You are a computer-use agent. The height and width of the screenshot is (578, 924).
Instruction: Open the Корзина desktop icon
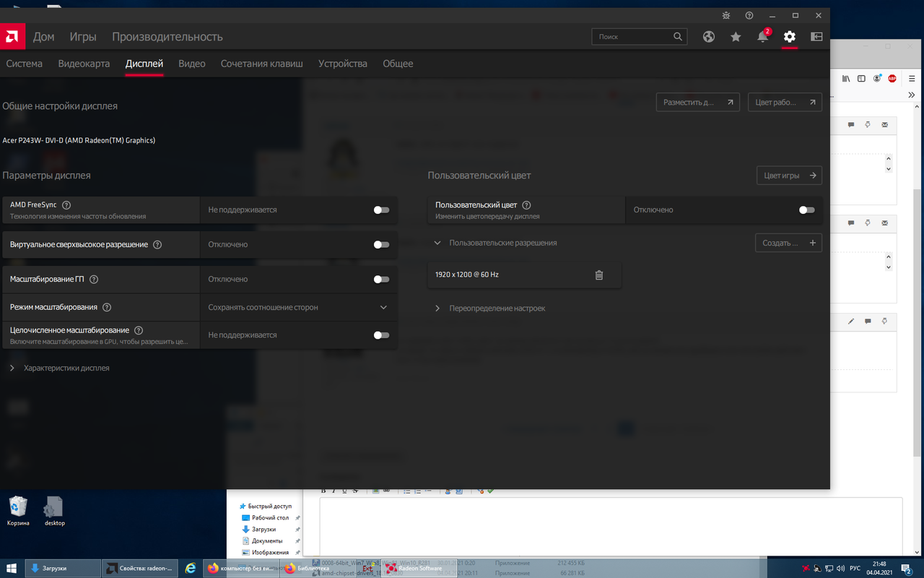tap(18, 511)
